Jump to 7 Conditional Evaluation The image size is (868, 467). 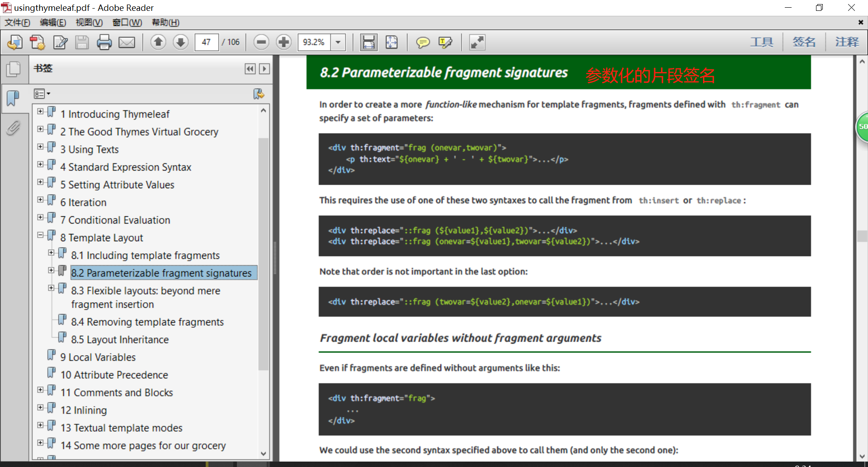[x=115, y=220]
